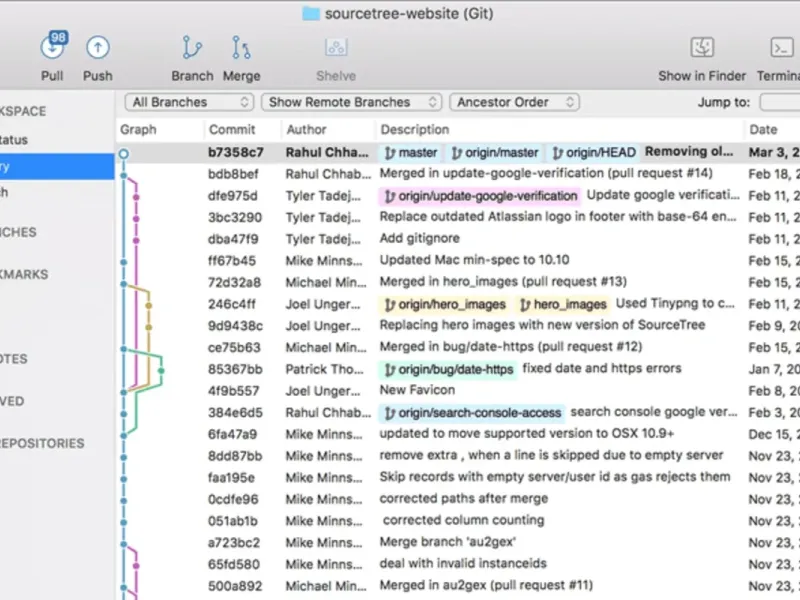Click the origin/update-google-verification branch label

click(x=480, y=196)
